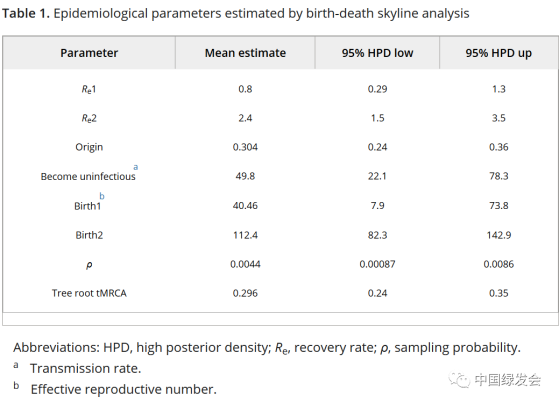Click the Abbreviations footnote text
The width and height of the screenshot is (559, 404).
point(267,348)
